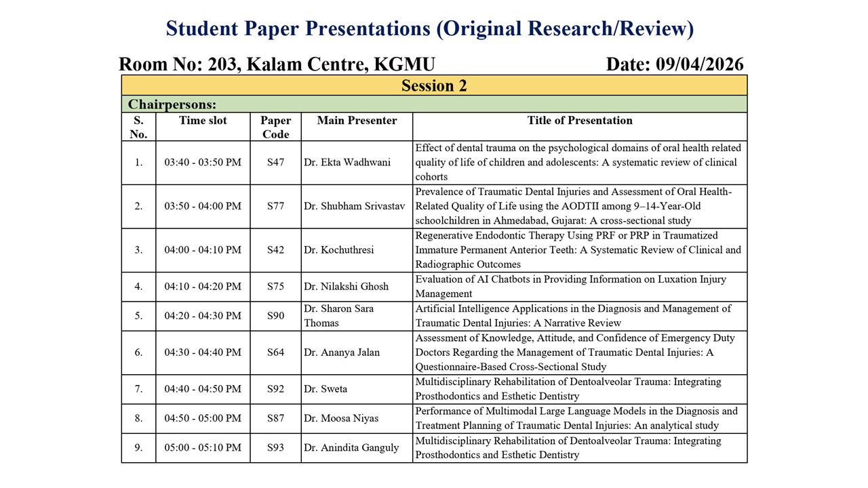Select the Session 2 yellow header bar

click(434, 86)
